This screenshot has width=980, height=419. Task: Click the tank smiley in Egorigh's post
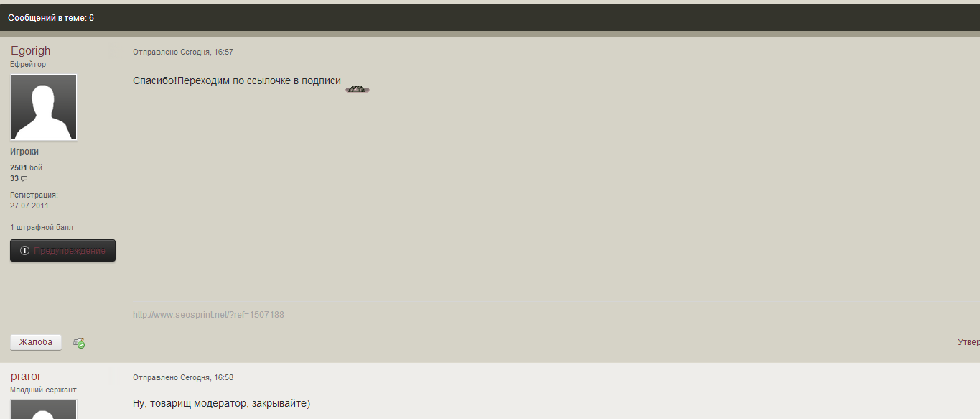[x=358, y=89]
